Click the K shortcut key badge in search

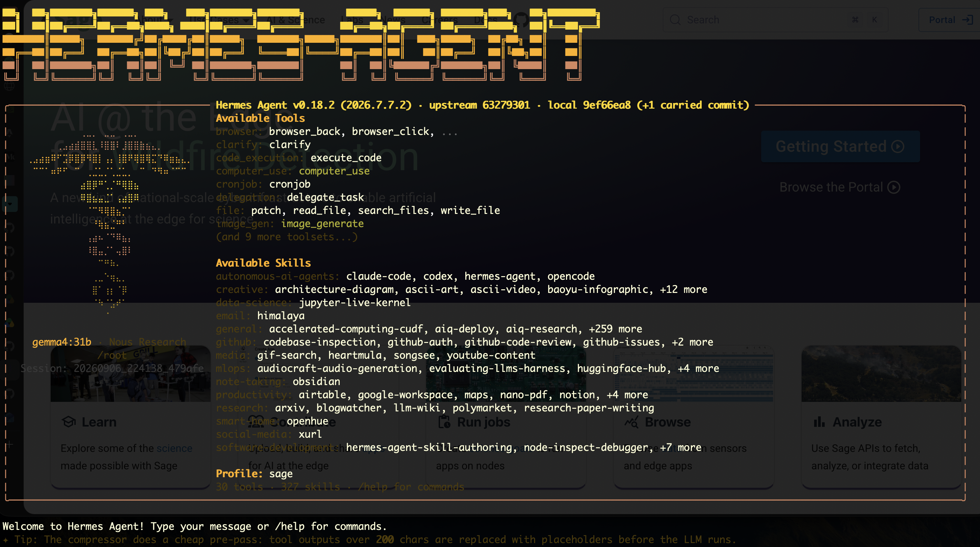click(x=875, y=20)
